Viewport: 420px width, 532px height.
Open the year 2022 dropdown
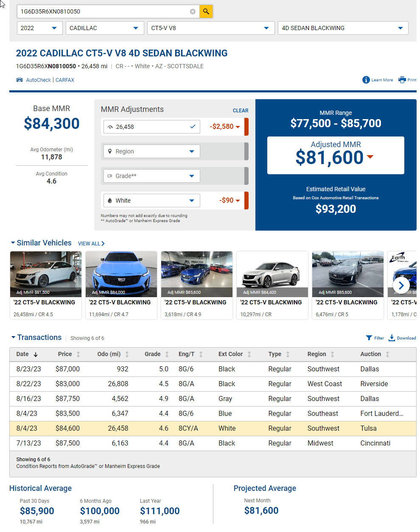(x=40, y=28)
